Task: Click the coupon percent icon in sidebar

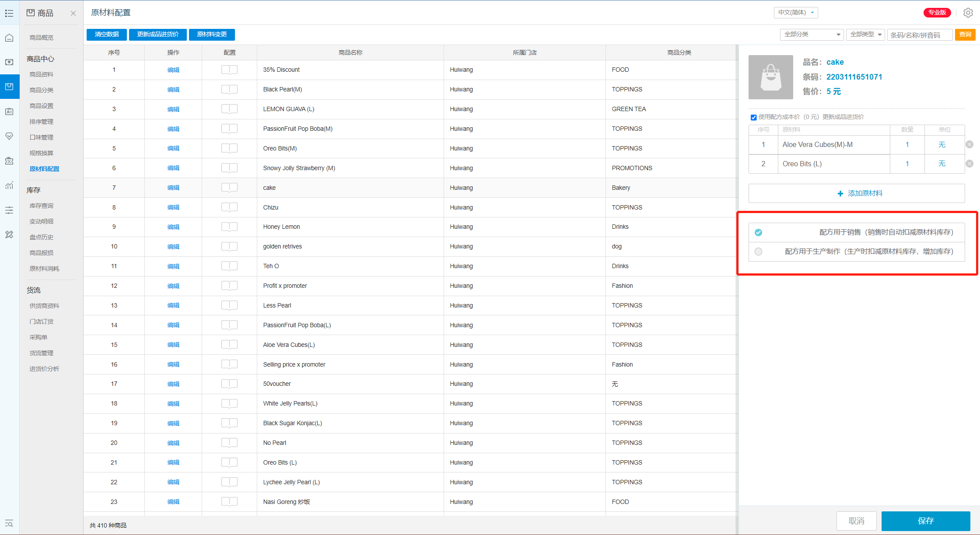Action: (x=9, y=161)
